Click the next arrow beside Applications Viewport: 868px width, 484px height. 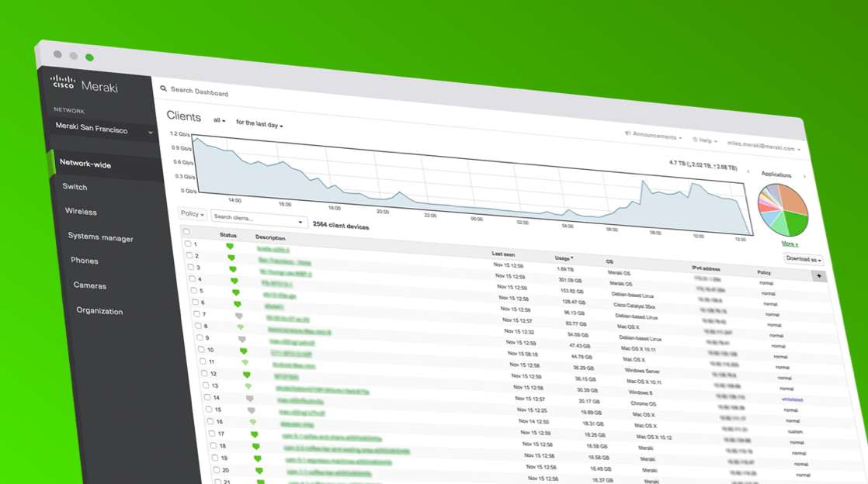pos(804,176)
